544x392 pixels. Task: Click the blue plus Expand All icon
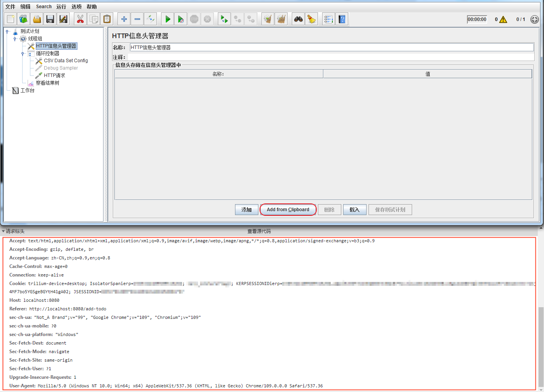(124, 19)
